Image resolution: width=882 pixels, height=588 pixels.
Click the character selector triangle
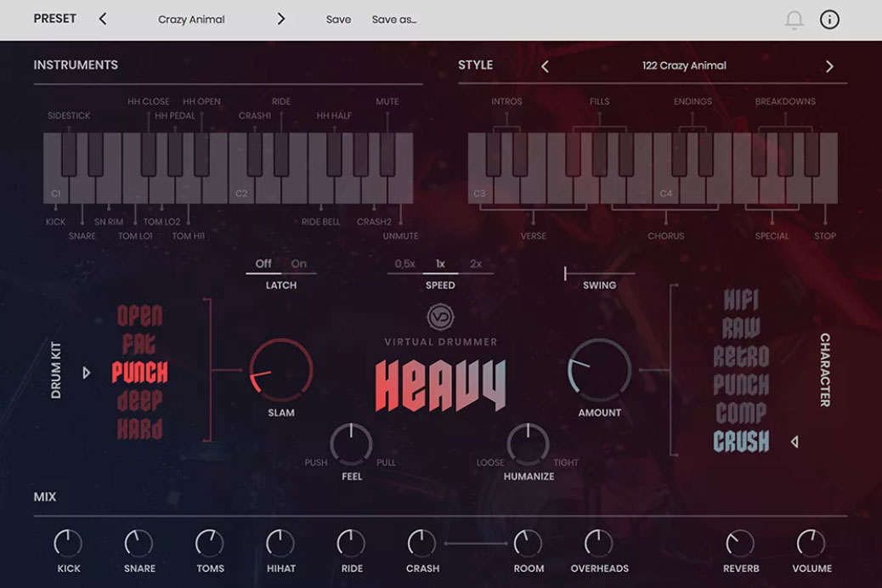coord(794,442)
